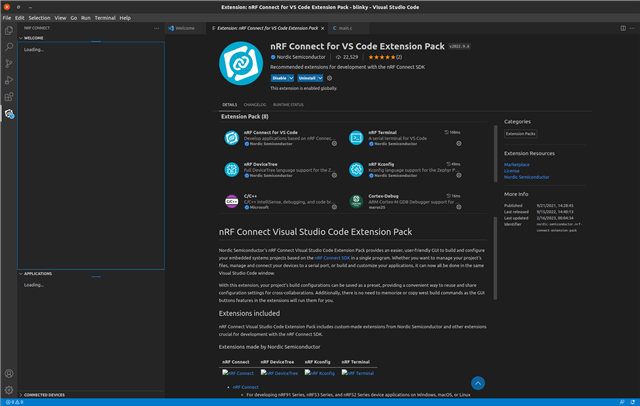
Task: Open gear for Cortex-Debug extension
Action: (x=459, y=207)
